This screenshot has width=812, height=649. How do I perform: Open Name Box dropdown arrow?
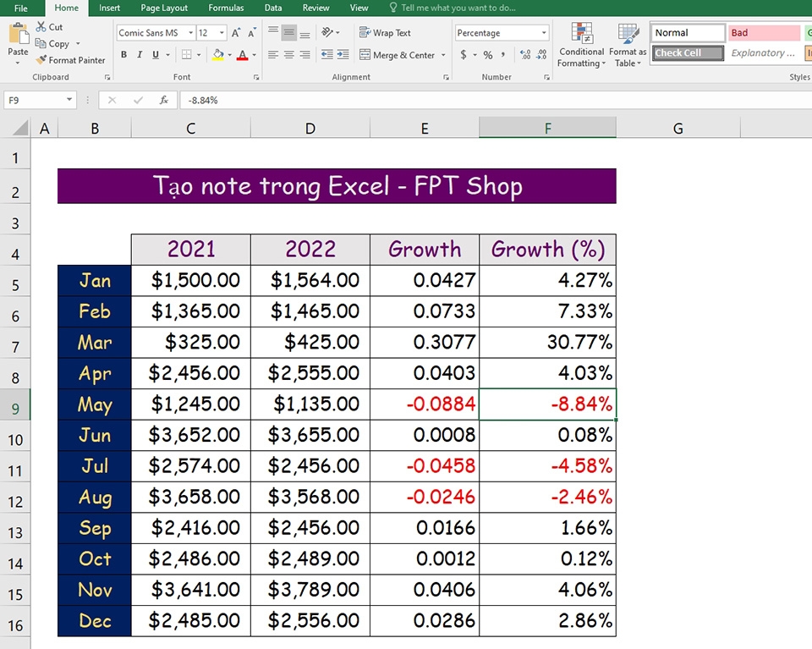pyautogui.click(x=69, y=100)
